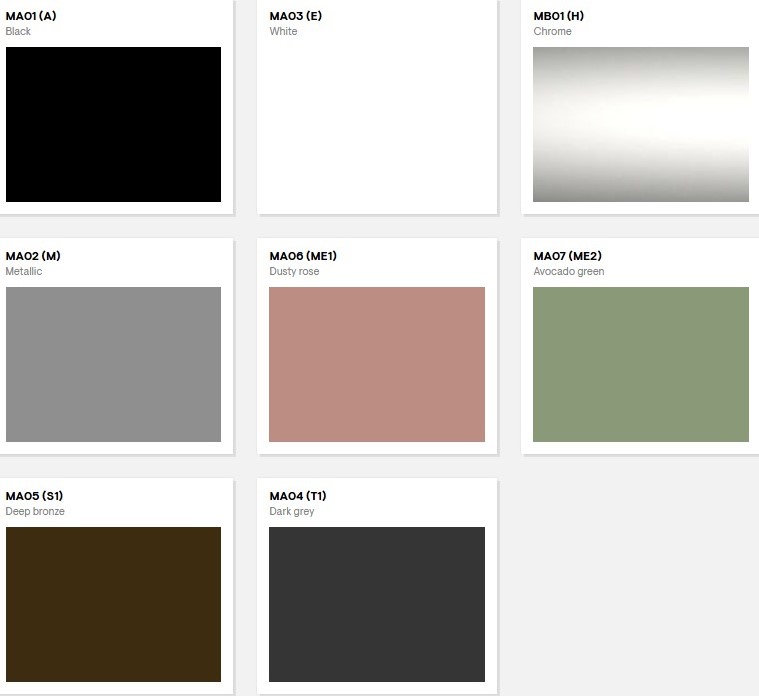Choose the White finish swatch
Image resolution: width=759 pixels, height=696 pixels.
pos(377,124)
